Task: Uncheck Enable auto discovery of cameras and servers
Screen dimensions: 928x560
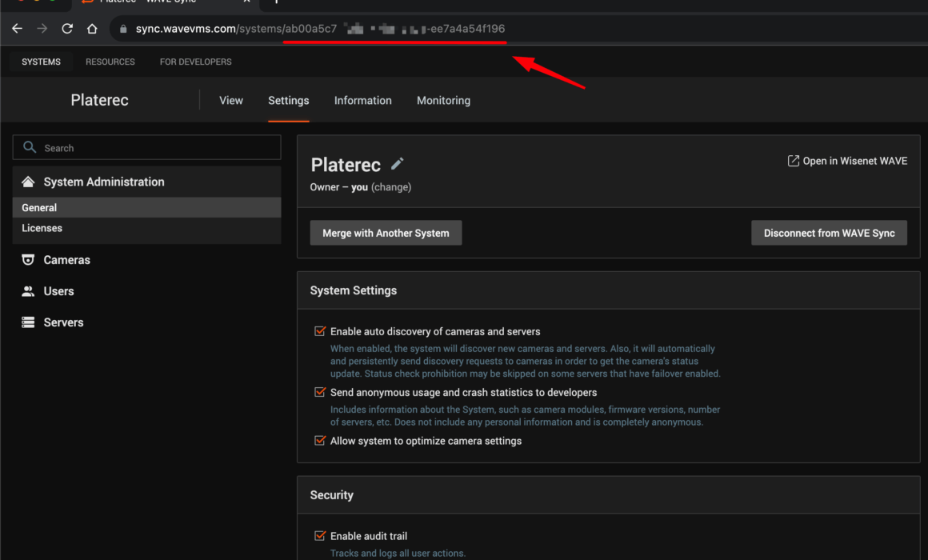Action: click(x=320, y=331)
